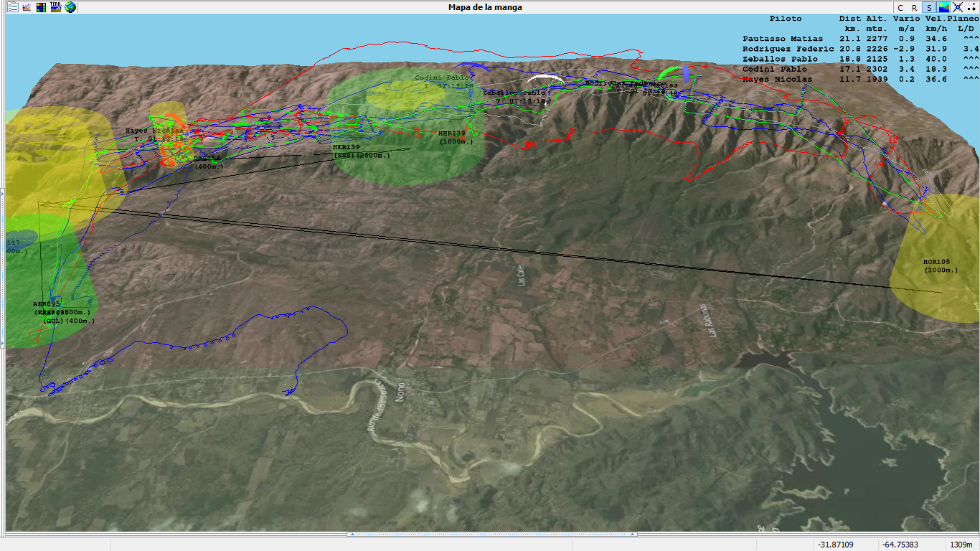Select pilot row Codini Pablo in table
This screenshot has width=980, height=551.
pyautogui.click(x=859, y=69)
